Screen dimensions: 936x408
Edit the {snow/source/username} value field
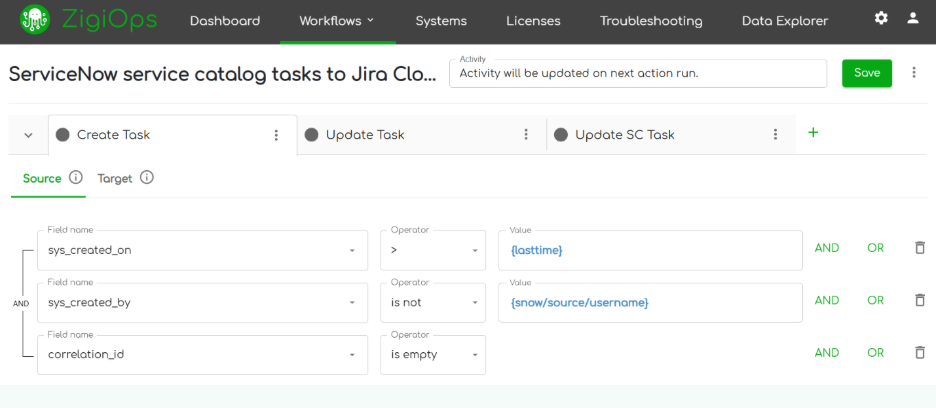(650, 303)
